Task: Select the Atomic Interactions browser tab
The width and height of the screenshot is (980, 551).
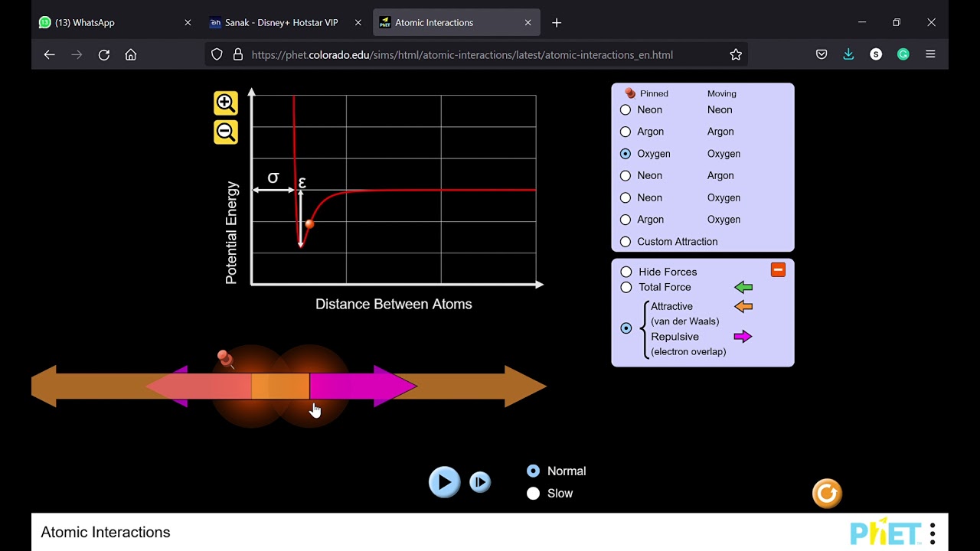Action: click(456, 23)
